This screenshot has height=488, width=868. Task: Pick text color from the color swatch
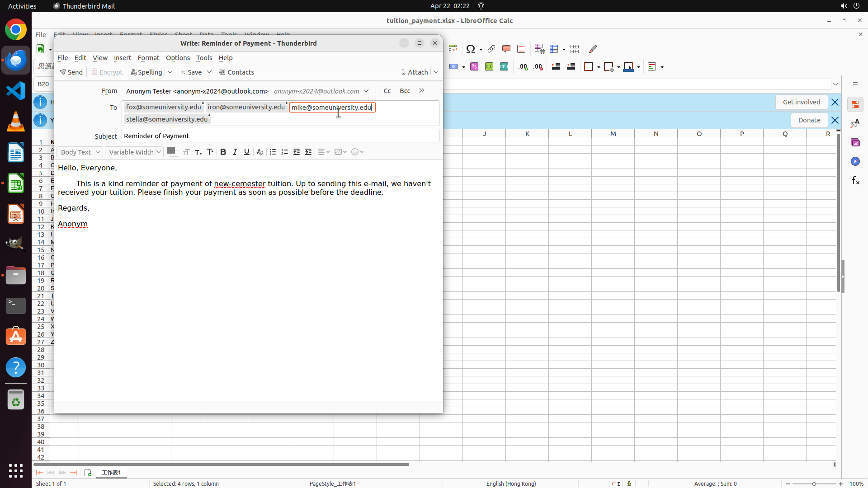(x=171, y=150)
